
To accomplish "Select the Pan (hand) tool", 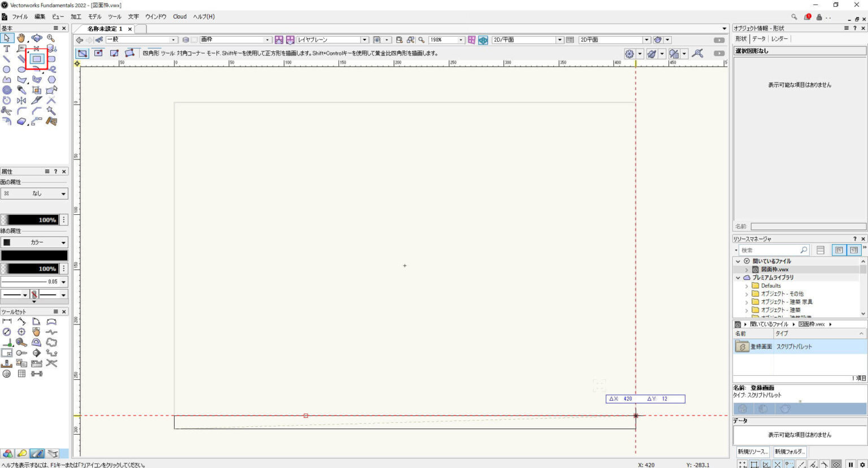I will 21,38.
